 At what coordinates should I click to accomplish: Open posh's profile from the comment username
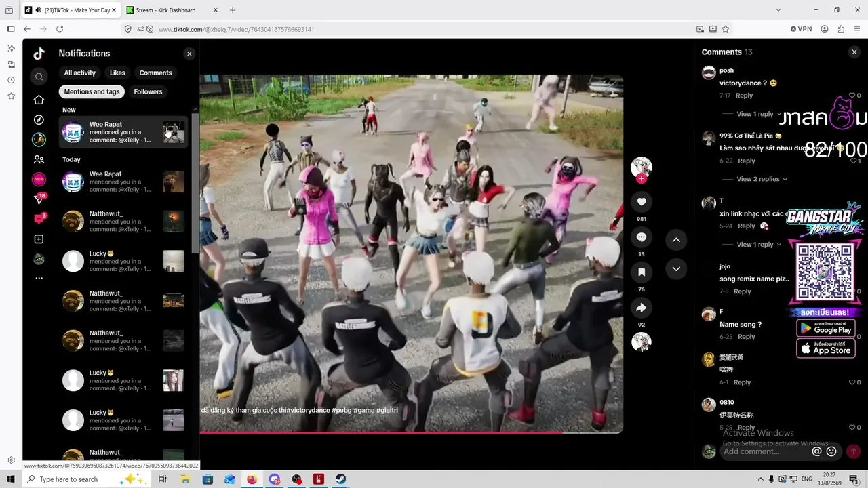[726, 70]
